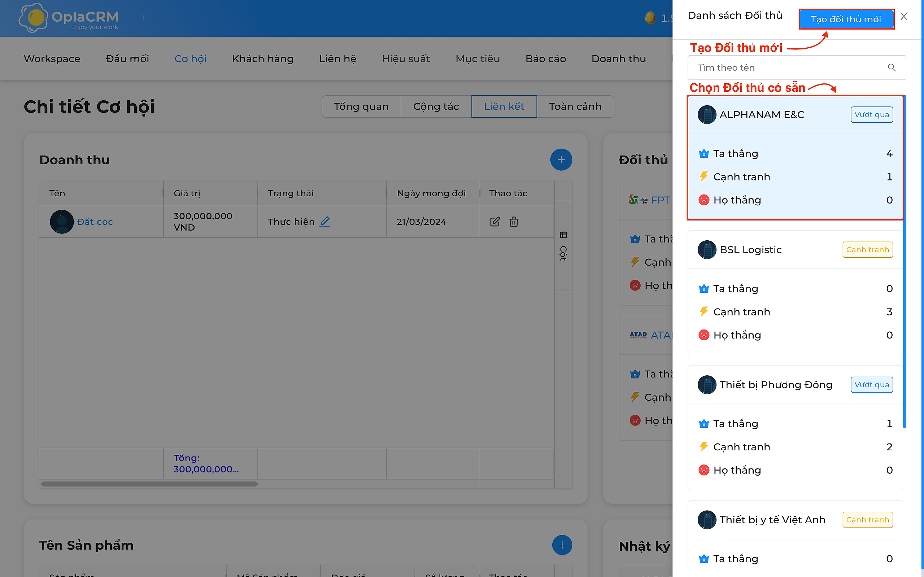Screen dimensions: 924x577
Task: Click ATAD competitor logo in background
Action: [x=638, y=335]
